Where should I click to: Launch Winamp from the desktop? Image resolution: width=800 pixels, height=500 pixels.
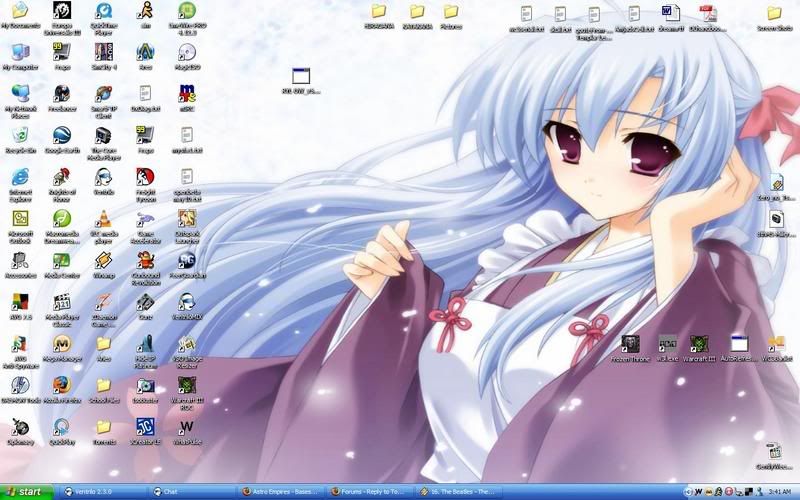[x=103, y=262]
